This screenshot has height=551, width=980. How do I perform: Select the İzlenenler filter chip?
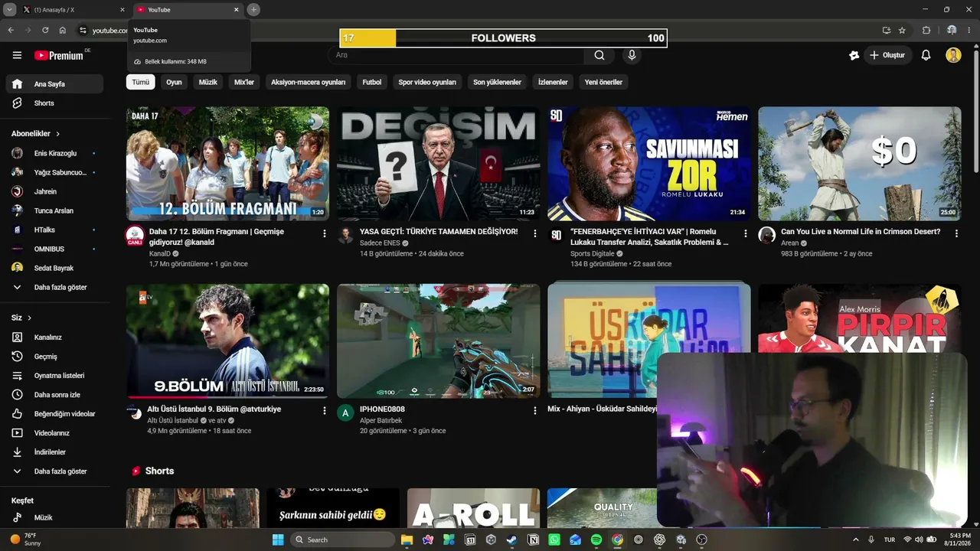click(x=553, y=82)
